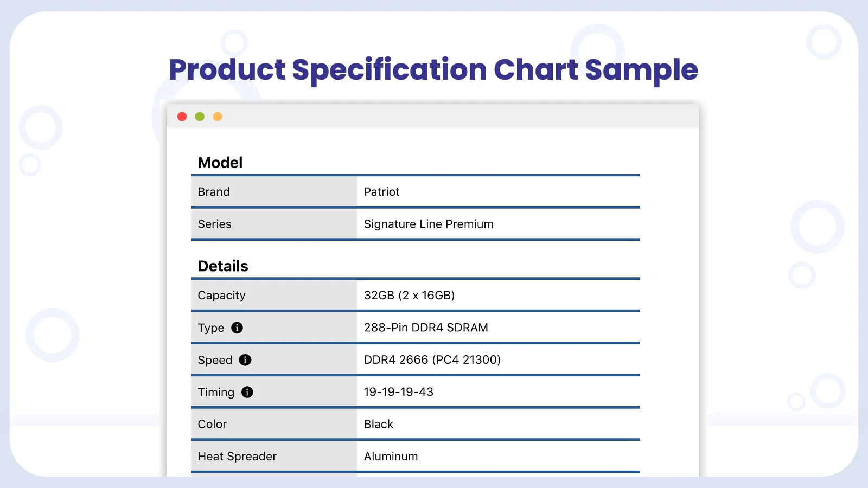The height and width of the screenshot is (488, 868).
Task: Select the Brand label cell
Action: click(x=274, y=192)
